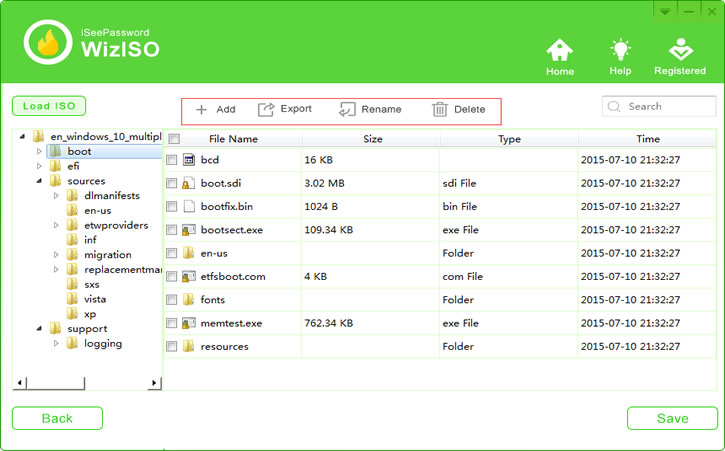Click the boot.sdi file icon

[x=188, y=183]
